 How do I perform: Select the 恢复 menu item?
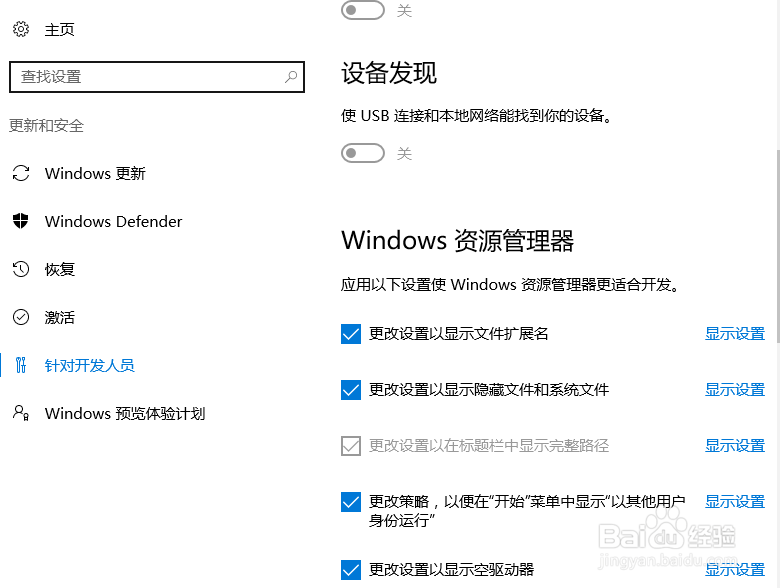pyautogui.click(x=60, y=269)
